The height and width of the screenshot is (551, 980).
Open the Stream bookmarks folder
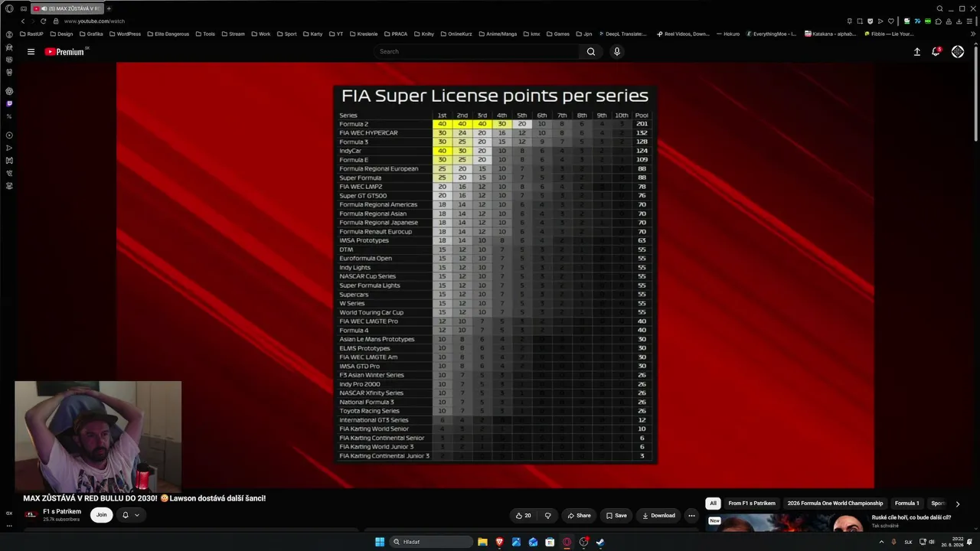[x=232, y=34]
